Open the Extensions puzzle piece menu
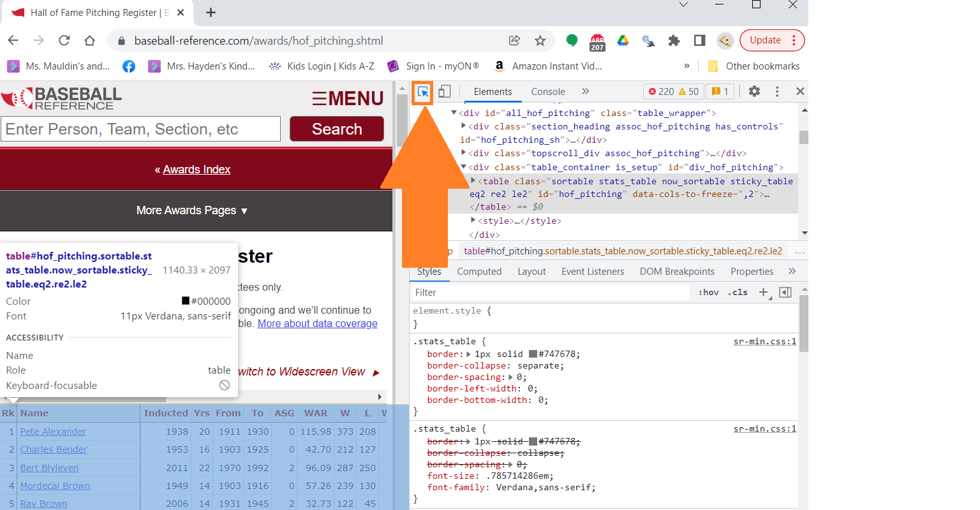This screenshot has width=980, height=510. (x=674, y=41)
